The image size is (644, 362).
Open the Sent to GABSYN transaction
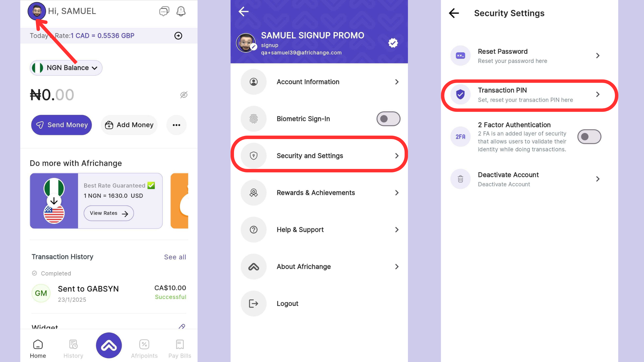click(109, 293)
